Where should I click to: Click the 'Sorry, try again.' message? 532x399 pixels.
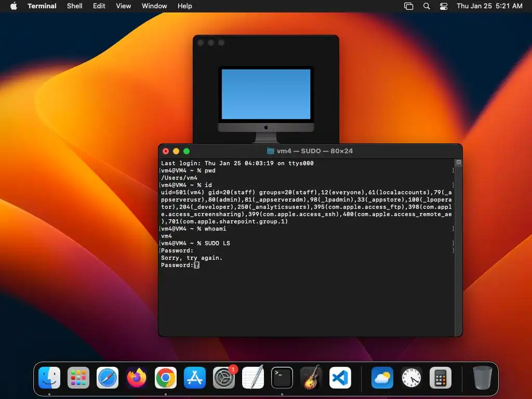point(192,258)
